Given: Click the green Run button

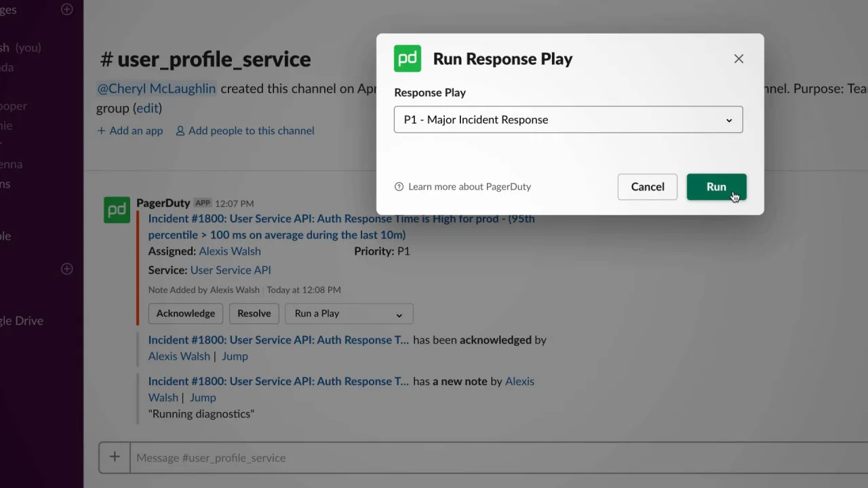Looking at the screenshot, I should [x=716, y=187].
